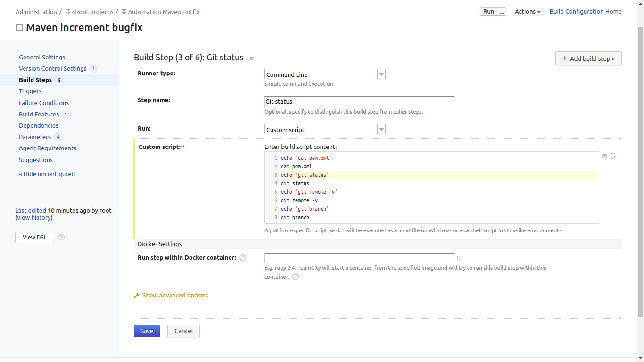This screenshot has width=644, height=362.
Task: Click the parameter icon next to Docker field
Action: pyautogui.click(x=460, y=258)
